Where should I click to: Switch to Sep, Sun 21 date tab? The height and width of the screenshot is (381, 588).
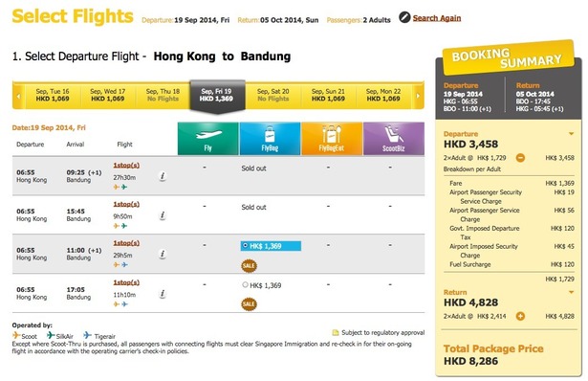coord(328,95)
